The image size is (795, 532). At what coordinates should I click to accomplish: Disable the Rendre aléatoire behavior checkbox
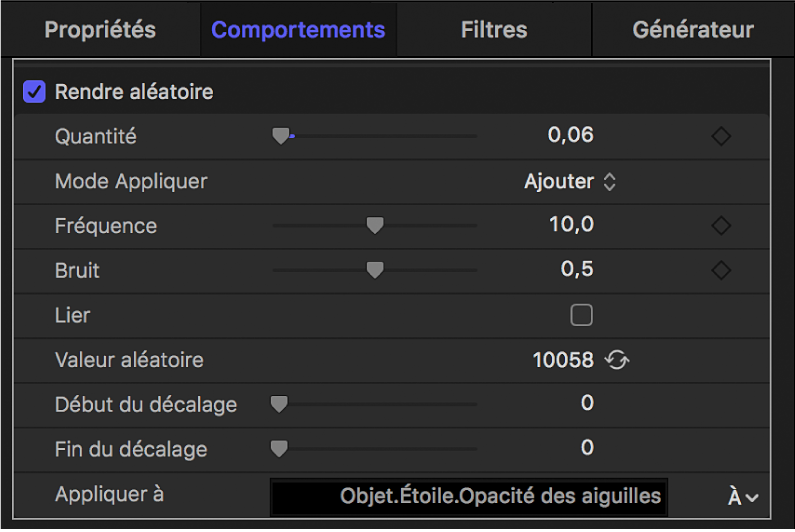pyautogui.click(x=35, y=93)
